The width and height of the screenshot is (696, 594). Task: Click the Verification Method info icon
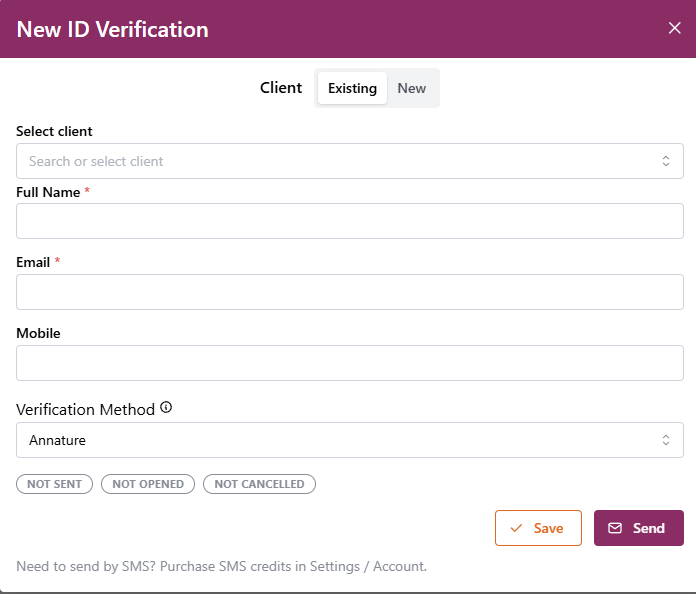(x=166, y=408)
